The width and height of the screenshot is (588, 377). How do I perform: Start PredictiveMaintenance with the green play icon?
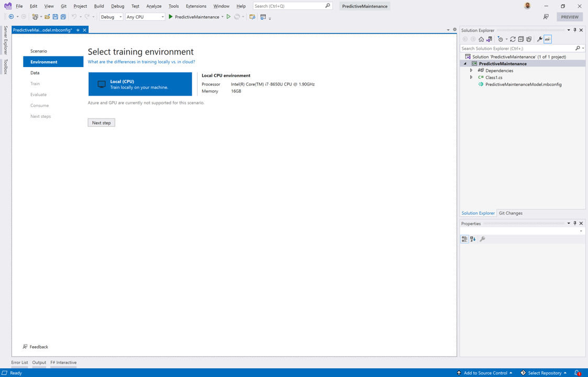[171, 16]
